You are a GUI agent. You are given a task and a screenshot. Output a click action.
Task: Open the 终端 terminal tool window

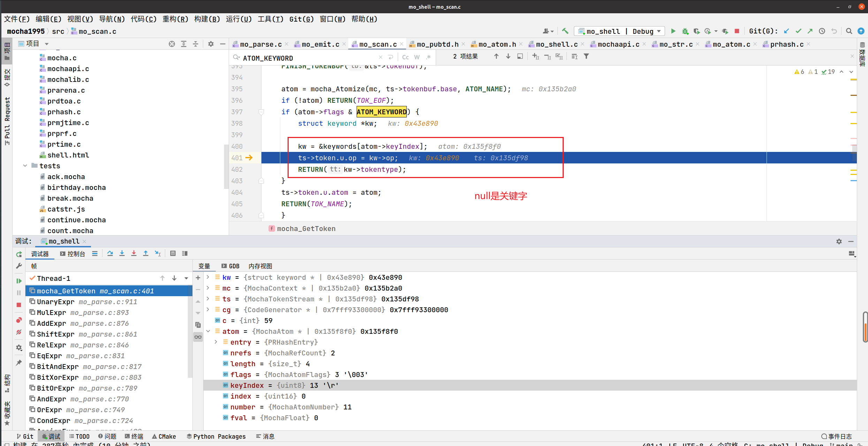pos(134,436)
